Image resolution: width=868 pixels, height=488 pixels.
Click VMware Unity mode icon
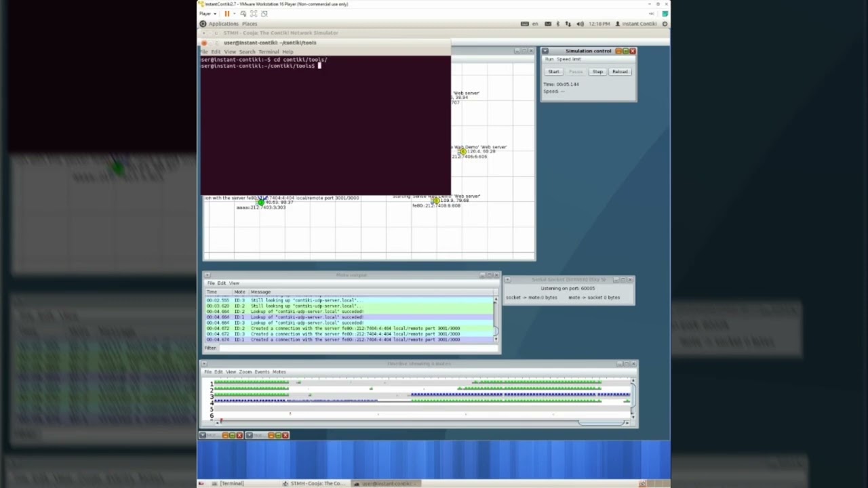[x=264, y=14]
